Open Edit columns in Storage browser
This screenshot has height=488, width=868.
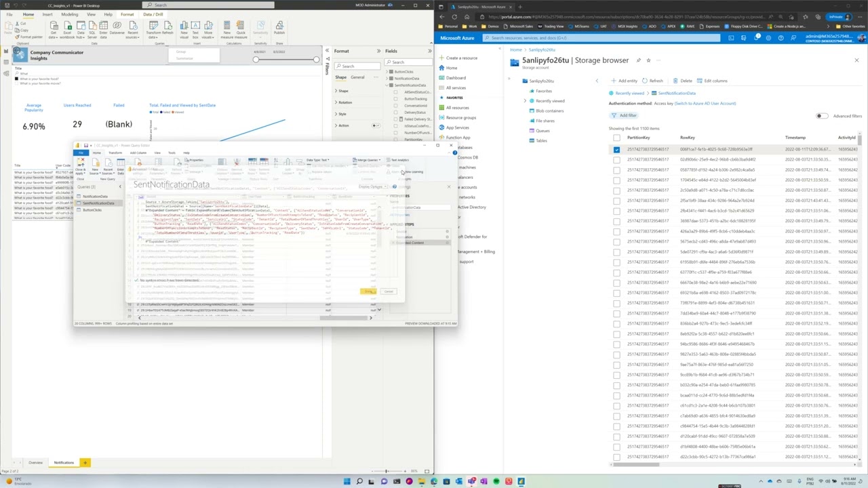[x=712, y=81]
